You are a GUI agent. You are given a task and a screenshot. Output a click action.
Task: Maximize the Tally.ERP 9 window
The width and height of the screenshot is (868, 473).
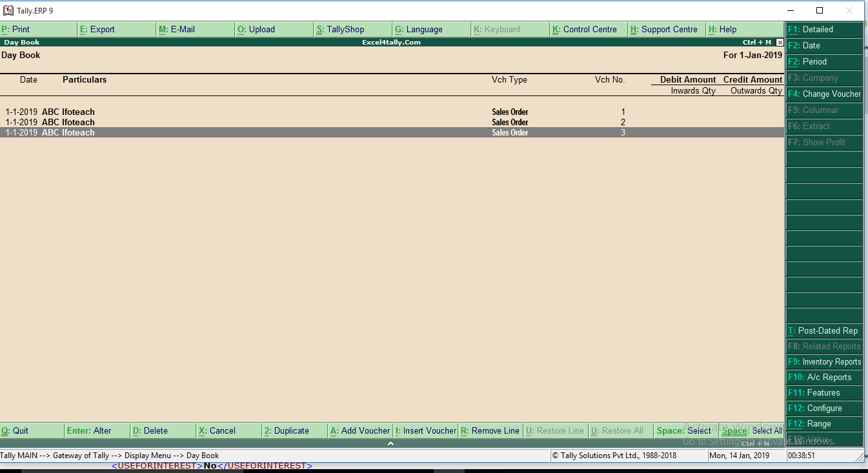[x=820, y=10]
